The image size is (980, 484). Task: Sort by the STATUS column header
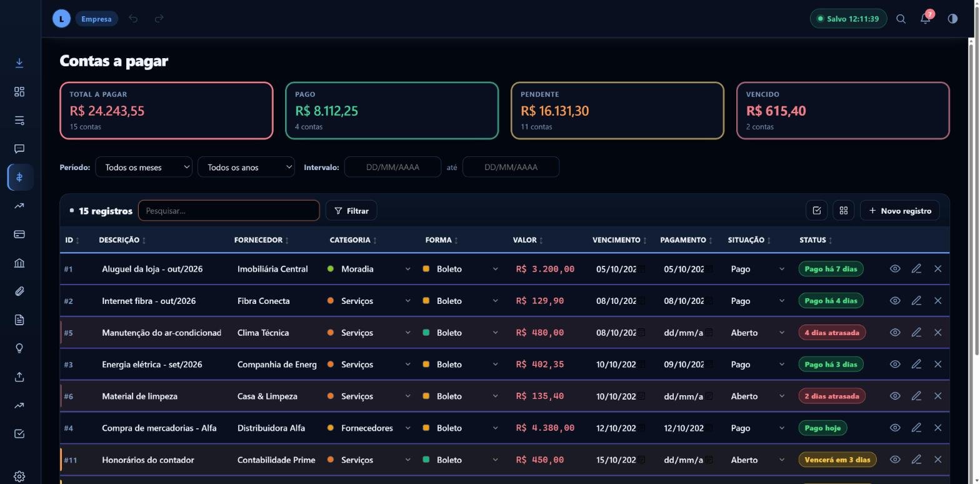(x=816, y=240)
